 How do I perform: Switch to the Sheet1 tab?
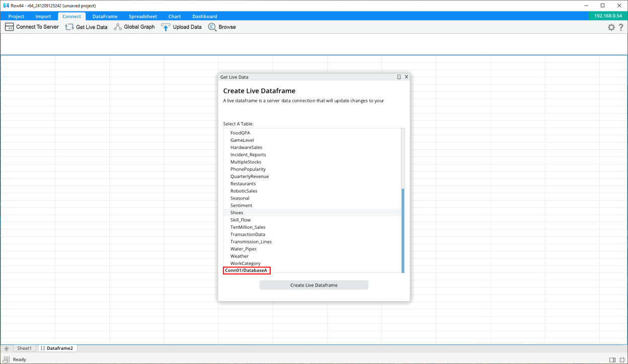pos(24,348)
